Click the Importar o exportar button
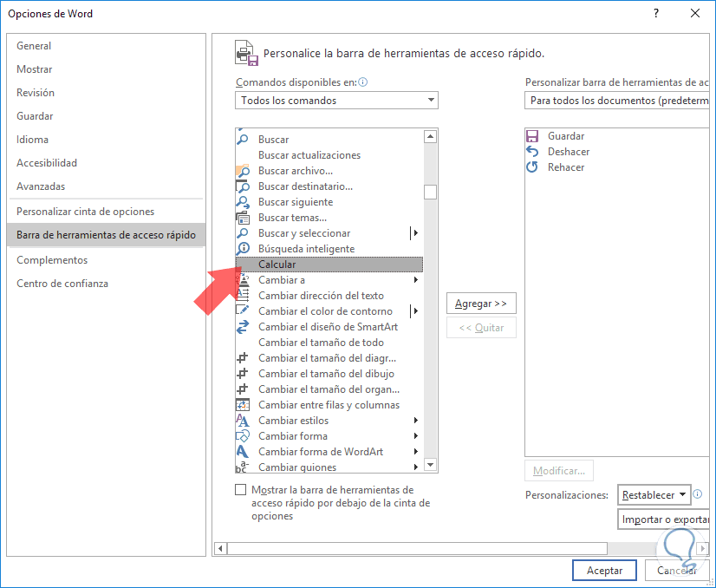The width and height of the screenshot is (716, 588). (x=663, y=519)
